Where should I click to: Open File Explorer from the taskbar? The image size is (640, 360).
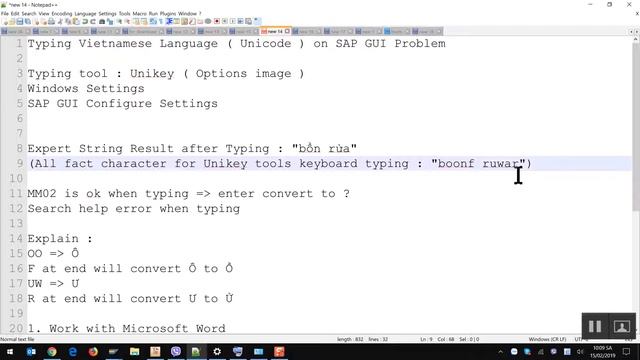[134, 351]
